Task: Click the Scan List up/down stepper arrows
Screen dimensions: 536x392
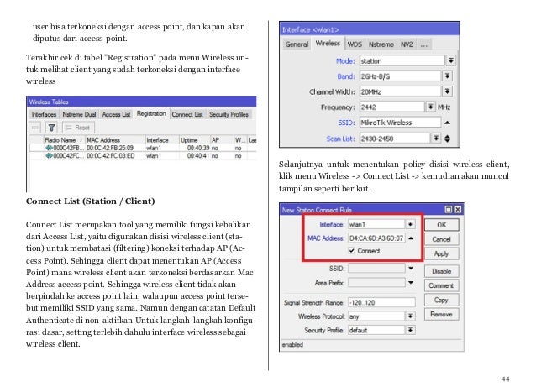Action: click(447, 139)
